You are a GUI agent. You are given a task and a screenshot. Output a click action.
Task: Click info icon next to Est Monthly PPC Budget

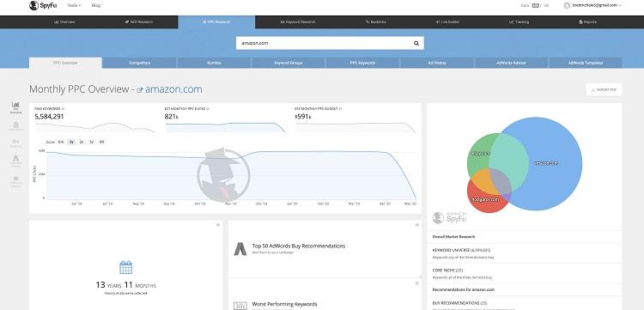(341, 109)
